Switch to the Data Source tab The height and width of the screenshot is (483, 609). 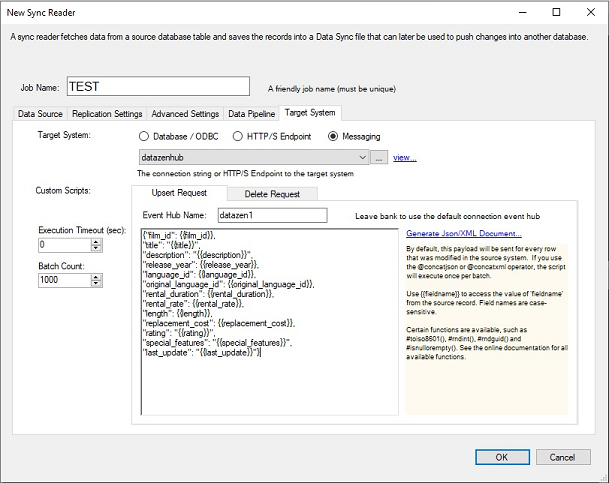click(40, 114)
